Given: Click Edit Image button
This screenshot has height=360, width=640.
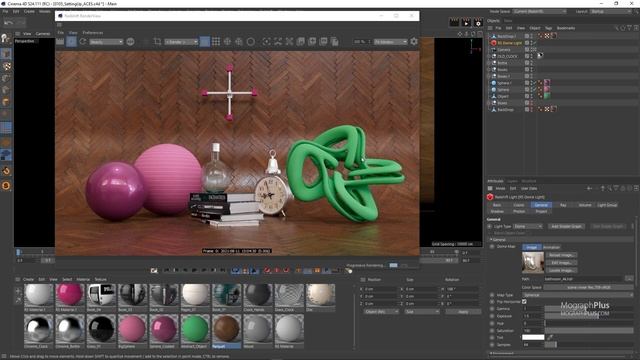Looking at the screenshot, I should [562, 263].
